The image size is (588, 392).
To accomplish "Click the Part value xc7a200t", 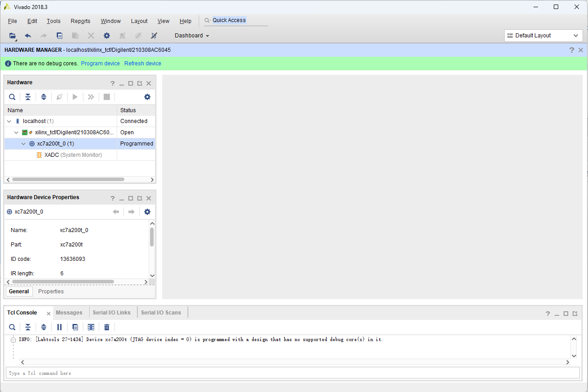I will point(71,245).
